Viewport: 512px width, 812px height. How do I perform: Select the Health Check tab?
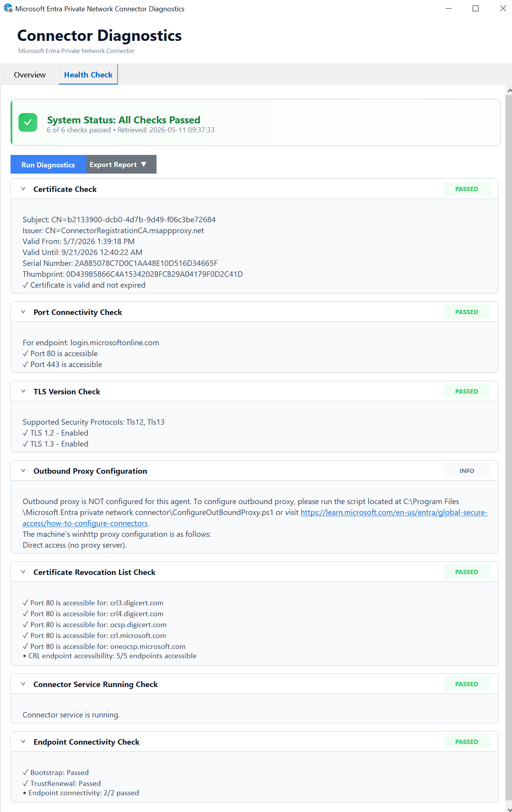88,74
